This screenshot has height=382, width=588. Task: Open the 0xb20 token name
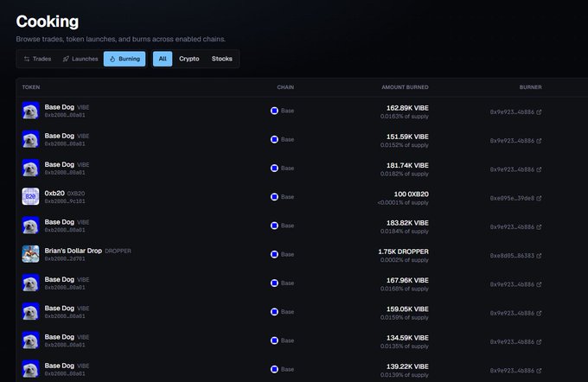pyautogui.click(x=54, y=193)
